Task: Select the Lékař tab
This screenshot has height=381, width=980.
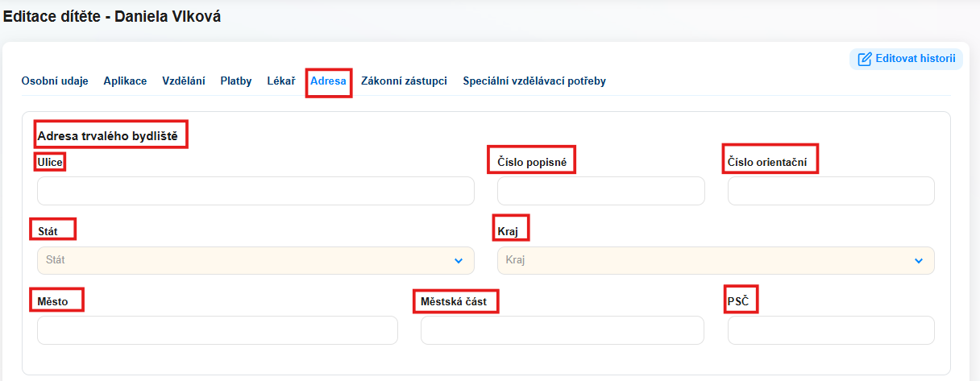Action: coord(281,81)
